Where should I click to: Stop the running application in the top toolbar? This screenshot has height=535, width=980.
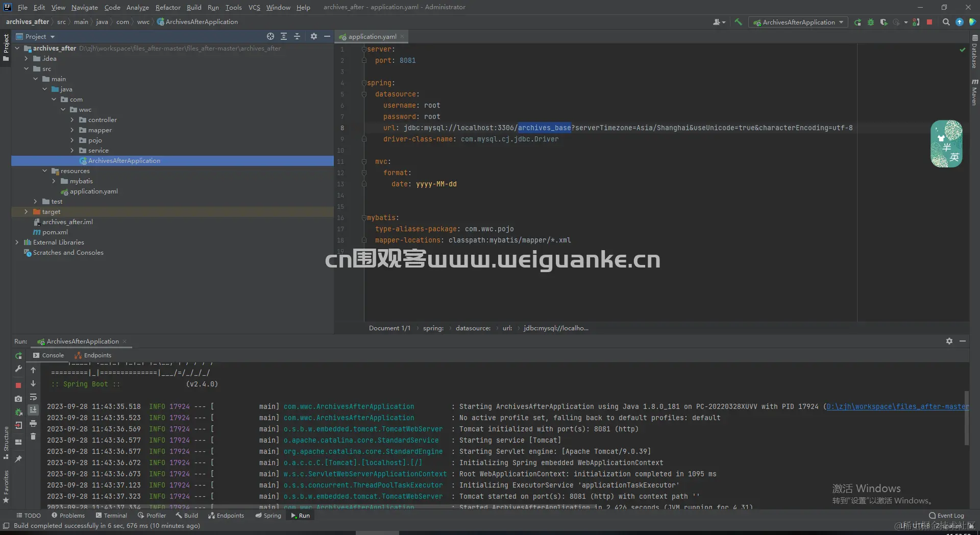929,22
